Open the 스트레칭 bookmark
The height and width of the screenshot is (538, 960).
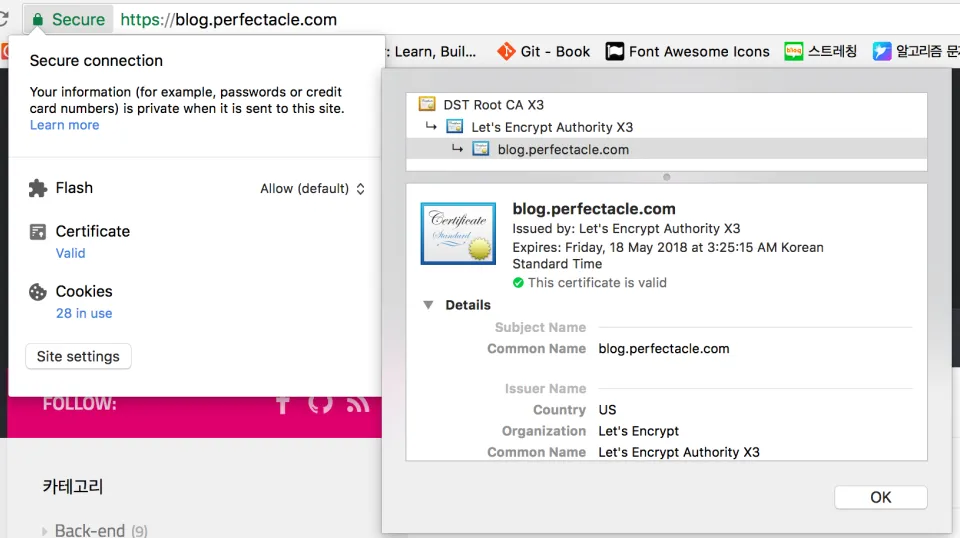click(x=820, y=51)
